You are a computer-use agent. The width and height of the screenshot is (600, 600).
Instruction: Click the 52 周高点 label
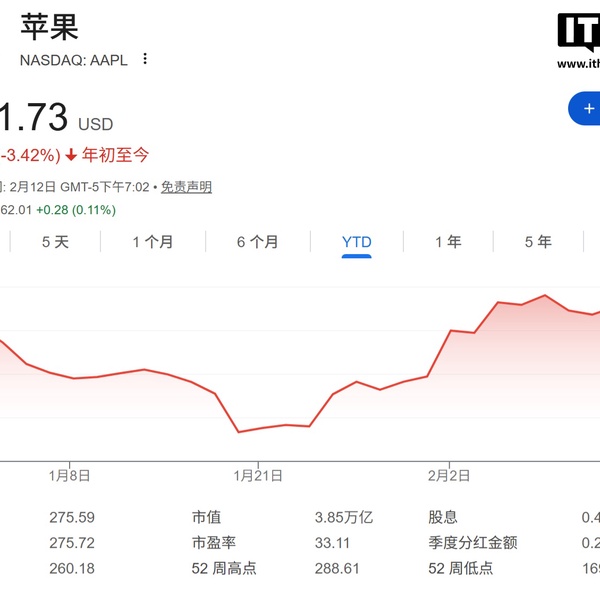tap(224, 568)
